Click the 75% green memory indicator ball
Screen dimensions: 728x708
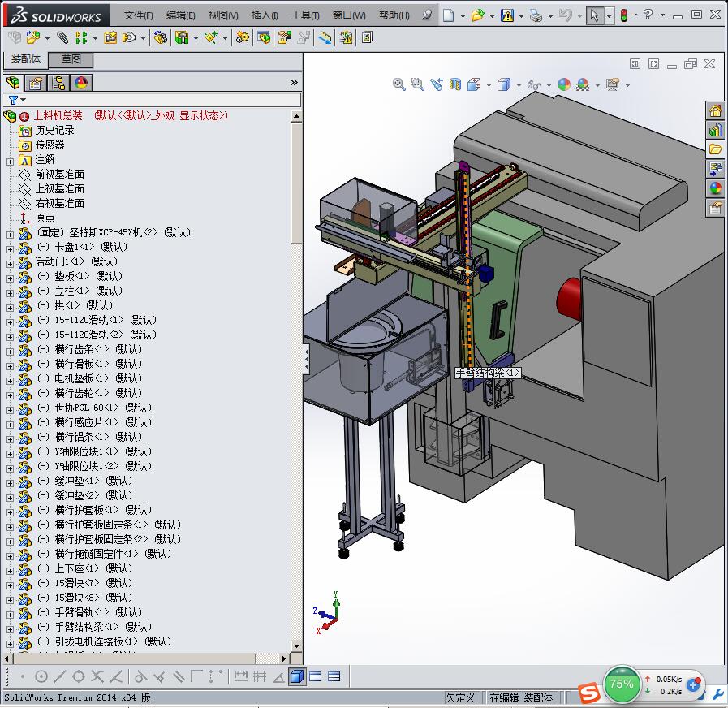point(622,684)
